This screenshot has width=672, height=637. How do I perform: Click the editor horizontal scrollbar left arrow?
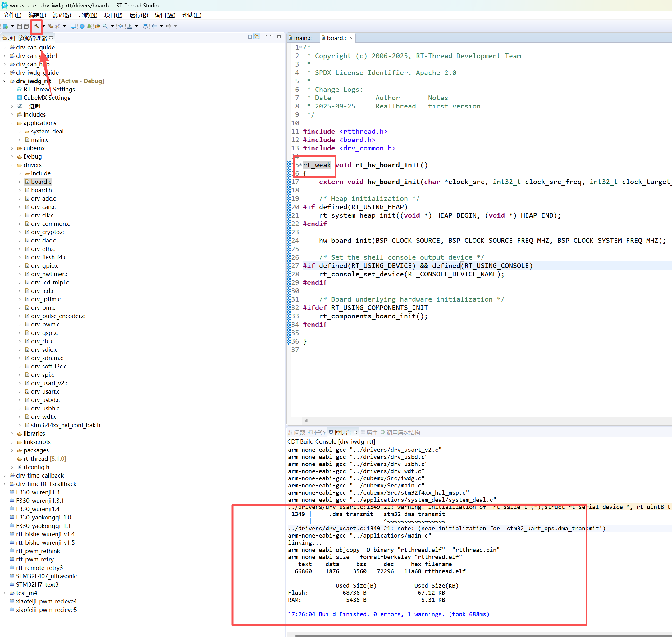306,420
